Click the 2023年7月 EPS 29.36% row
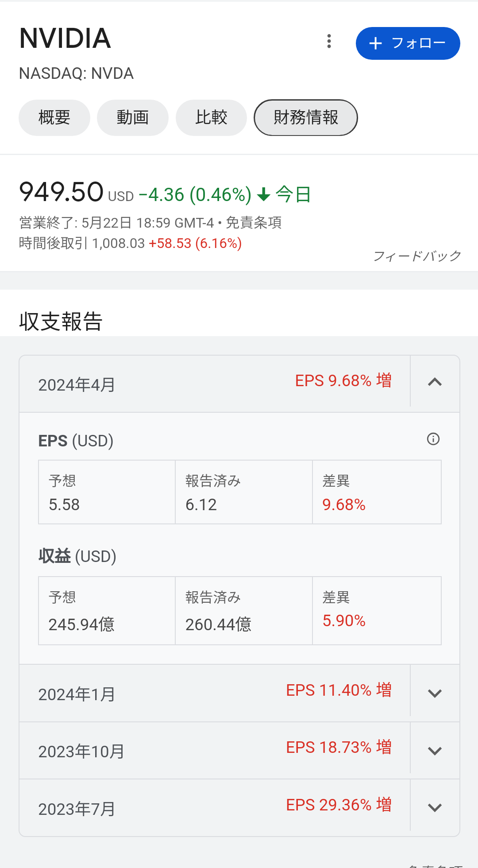Viewport: 478px width, 868px height. [x=215, y=808]
